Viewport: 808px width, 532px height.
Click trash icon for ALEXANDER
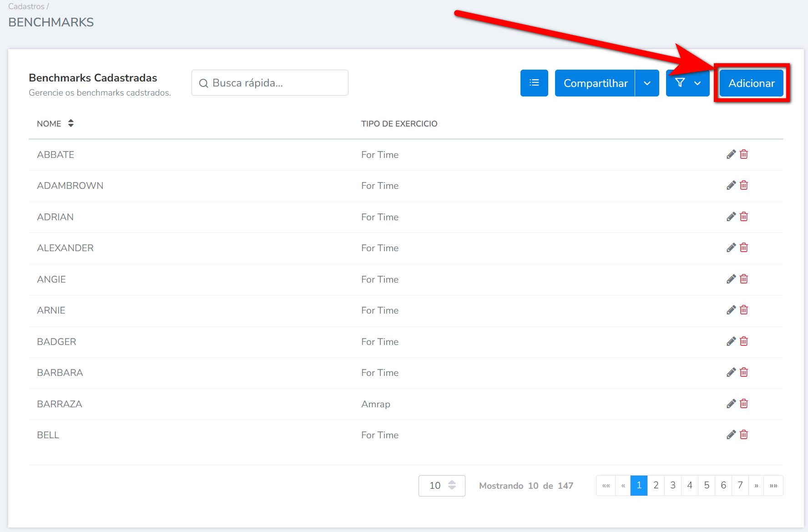[x=744, y=248]
